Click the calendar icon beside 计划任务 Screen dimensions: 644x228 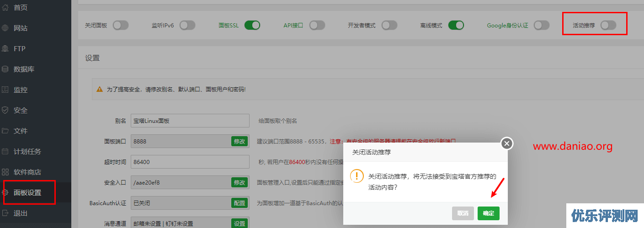(x=5, y=151)
